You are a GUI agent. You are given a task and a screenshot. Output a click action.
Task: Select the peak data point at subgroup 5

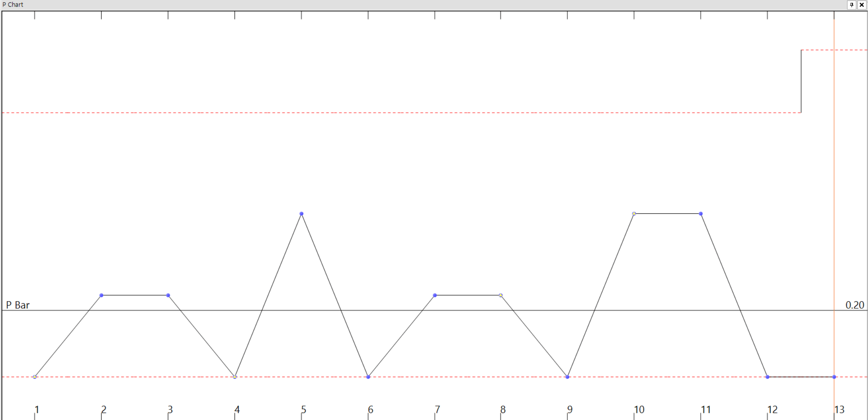click(x=301, y=214)
